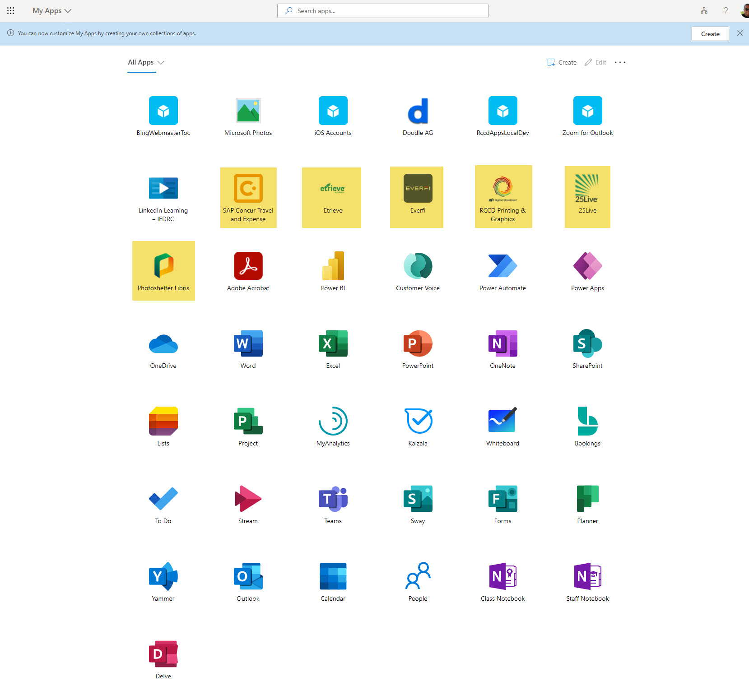
Task: Open Doodle AG app
Action: pos(418,116)
